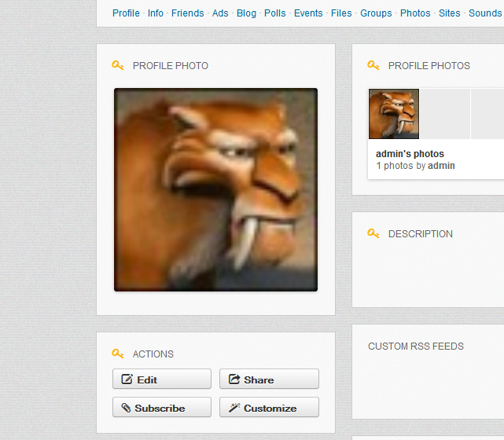Image resolution: width=504 pixels, height=440 pixels.
Task: Click the key icon beside Profile Photo
Action: point(118,65)
